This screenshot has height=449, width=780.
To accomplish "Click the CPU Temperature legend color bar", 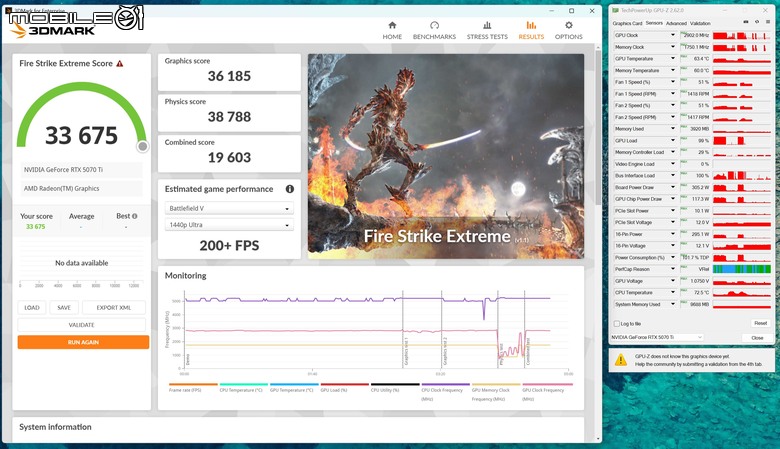I will (244, 384).
